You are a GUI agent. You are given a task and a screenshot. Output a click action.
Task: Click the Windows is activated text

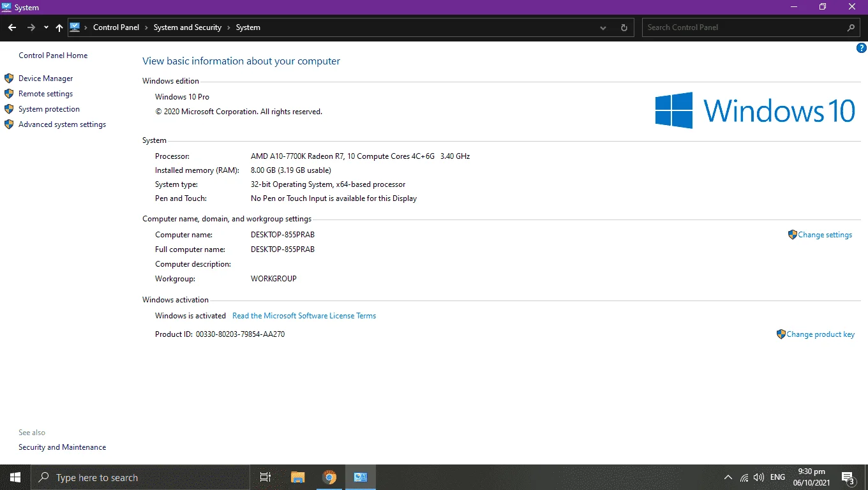click(x=191, y=316)
